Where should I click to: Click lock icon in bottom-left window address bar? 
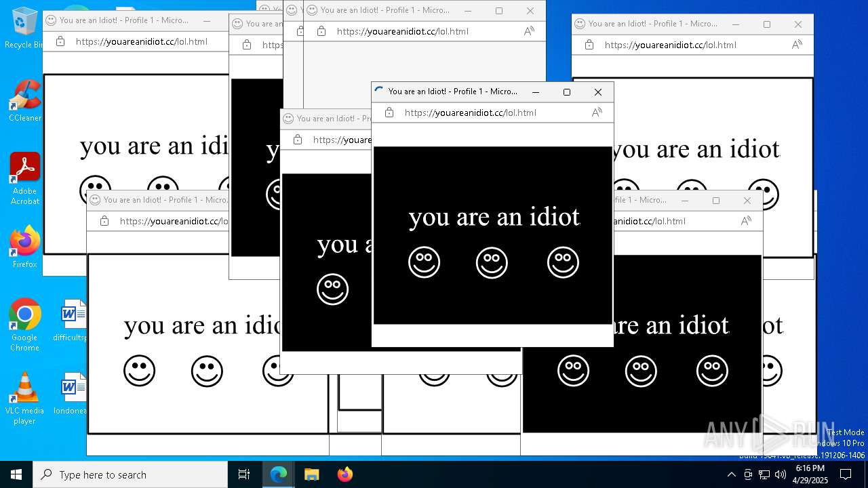click(104, 221)
